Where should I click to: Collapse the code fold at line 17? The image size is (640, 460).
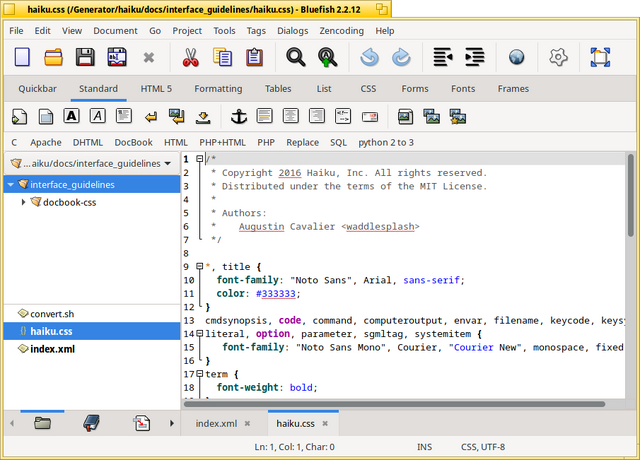click(x=200, y=373)
